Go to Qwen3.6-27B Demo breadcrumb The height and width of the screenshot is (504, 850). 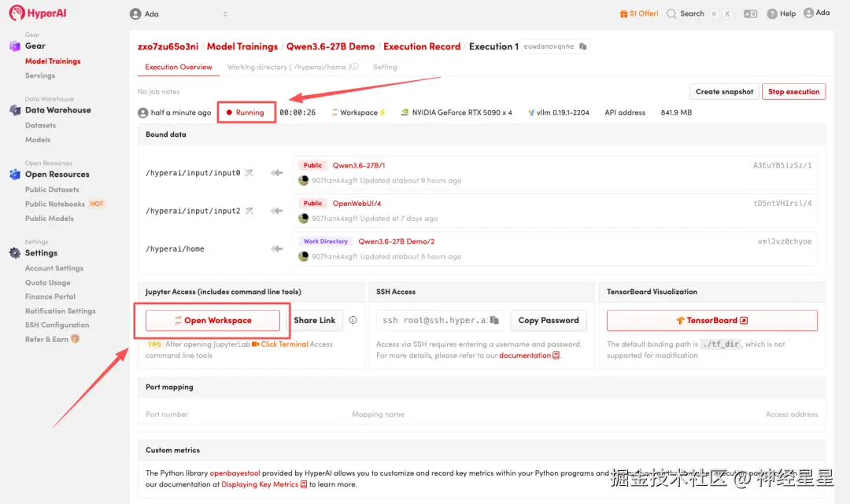tap(331, 46)
